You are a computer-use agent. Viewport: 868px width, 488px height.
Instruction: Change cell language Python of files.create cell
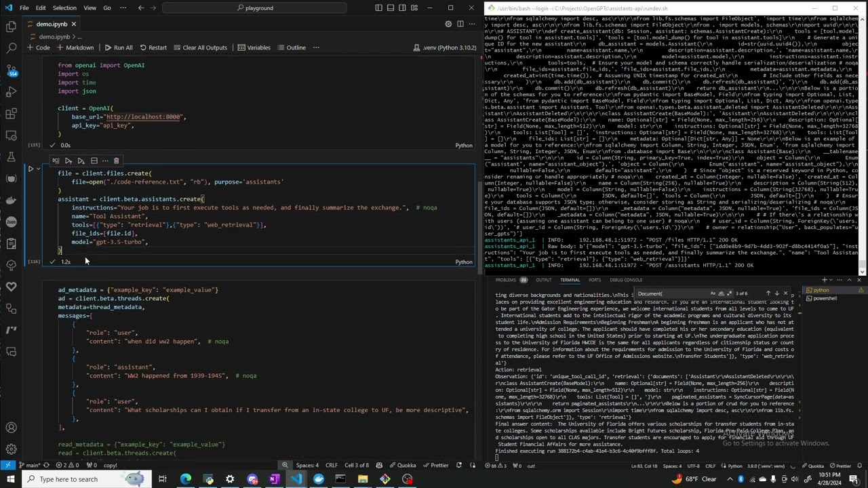464,262
